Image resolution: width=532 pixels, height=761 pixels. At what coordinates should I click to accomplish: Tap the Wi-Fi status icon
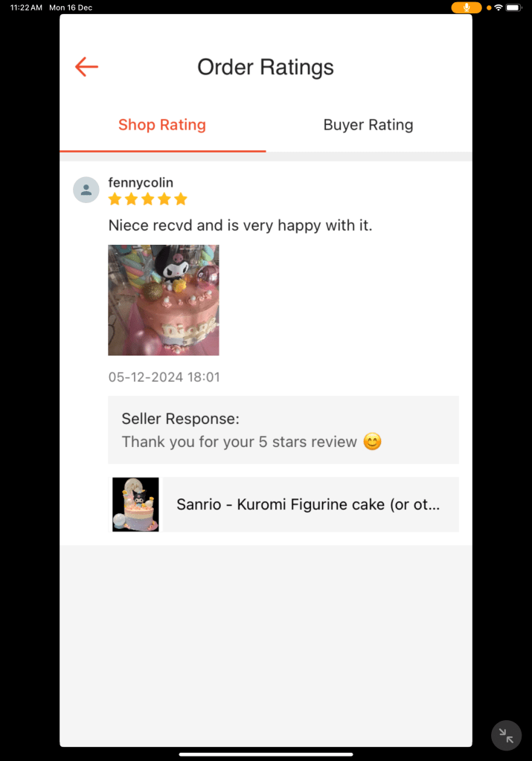click(x=499, y=7)
